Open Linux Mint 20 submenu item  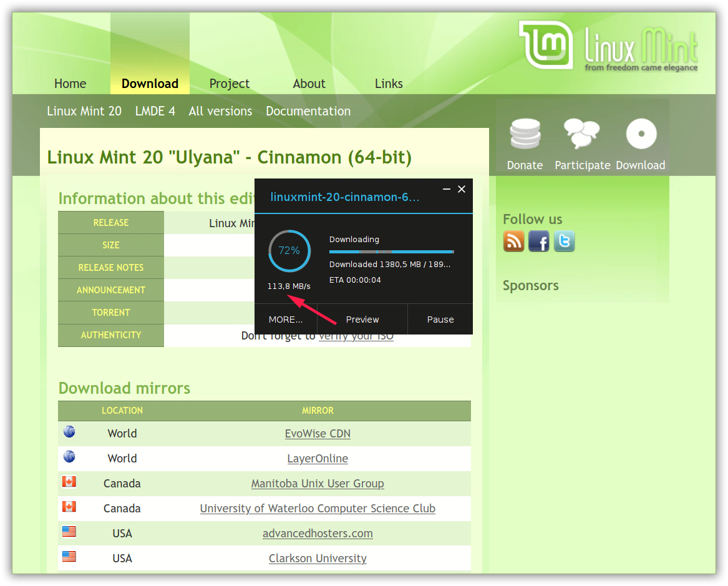point(84,112)
